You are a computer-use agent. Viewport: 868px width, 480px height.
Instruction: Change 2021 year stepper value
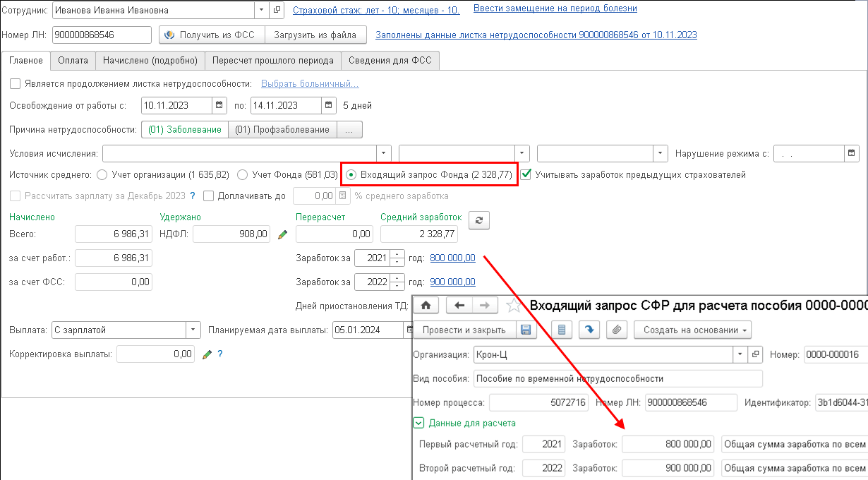coord(398,258)
